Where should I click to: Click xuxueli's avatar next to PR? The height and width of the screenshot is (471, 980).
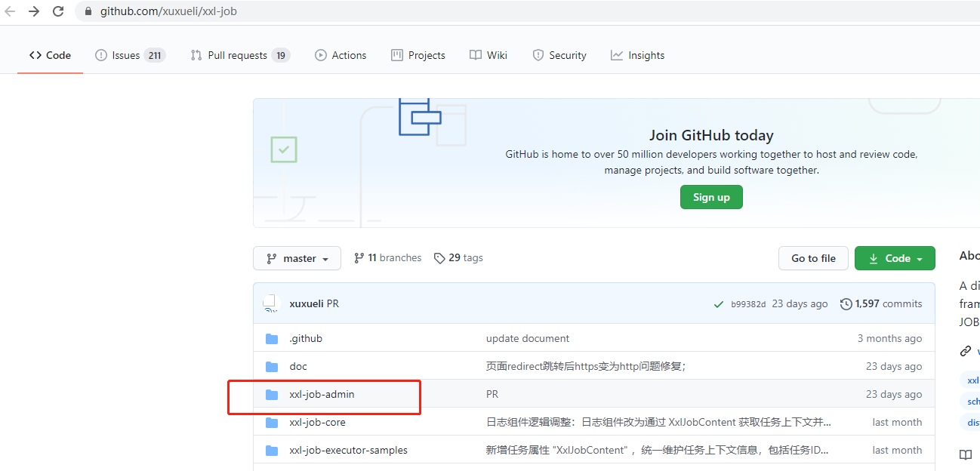tap(270, 303)
